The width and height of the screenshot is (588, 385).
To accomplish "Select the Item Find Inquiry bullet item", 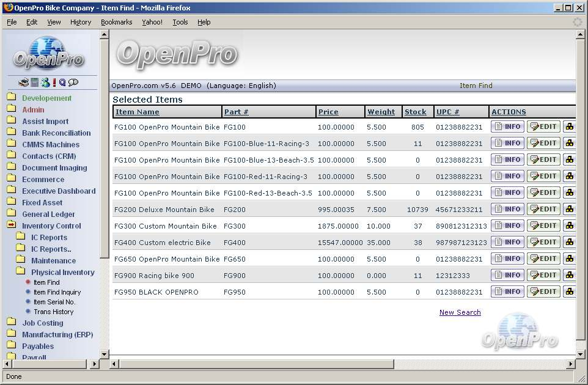I will coord(57,292).
